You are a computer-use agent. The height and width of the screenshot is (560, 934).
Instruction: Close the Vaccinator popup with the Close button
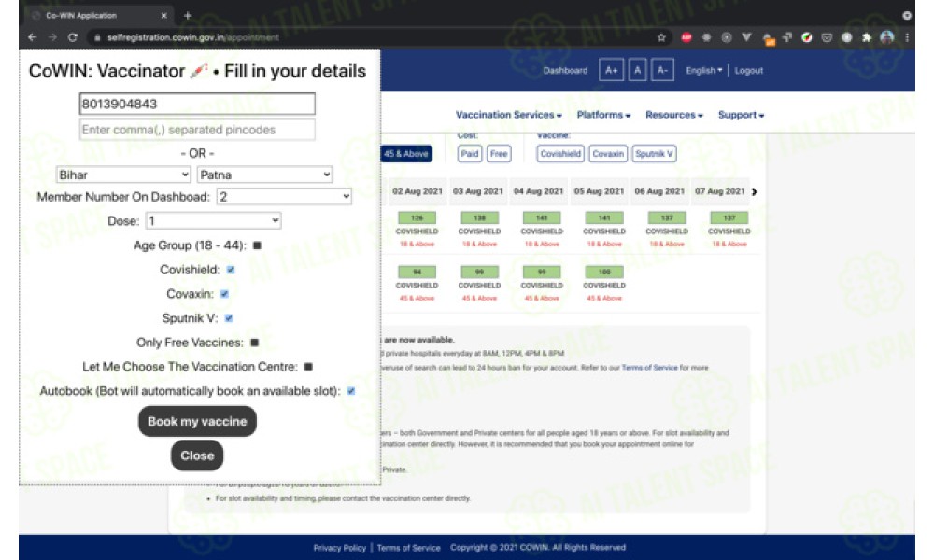(197, 455)
